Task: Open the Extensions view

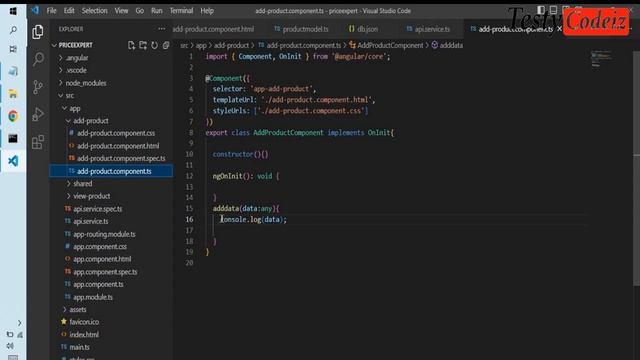Action: click(38, 142)
